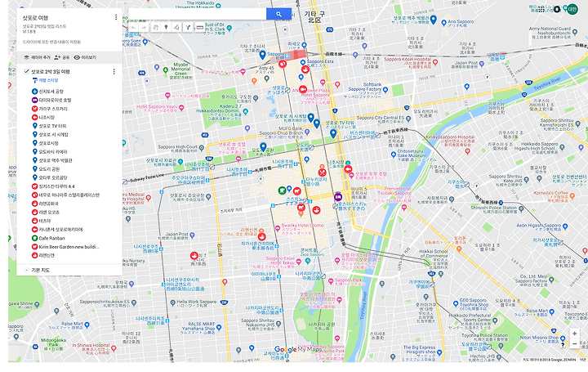Click the purple hotel marker on the map
This screenshot has height=372, width=588.
click(x=338, y=196)
